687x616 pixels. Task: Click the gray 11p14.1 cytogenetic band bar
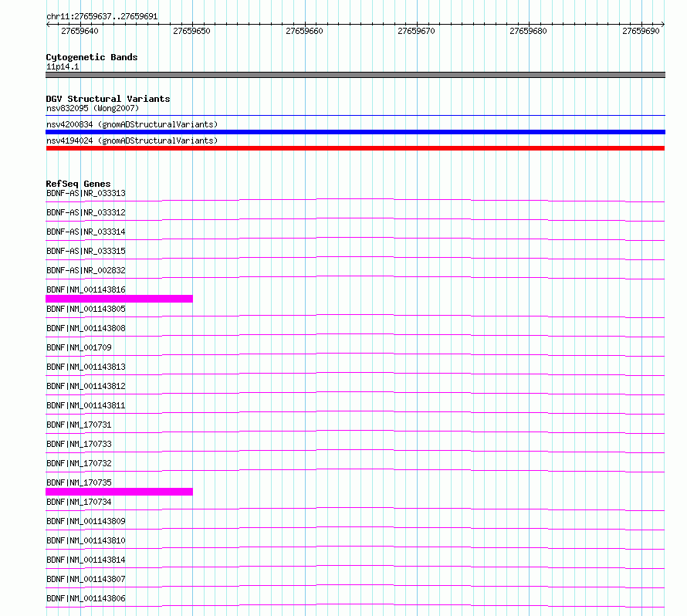coord(355,75)
